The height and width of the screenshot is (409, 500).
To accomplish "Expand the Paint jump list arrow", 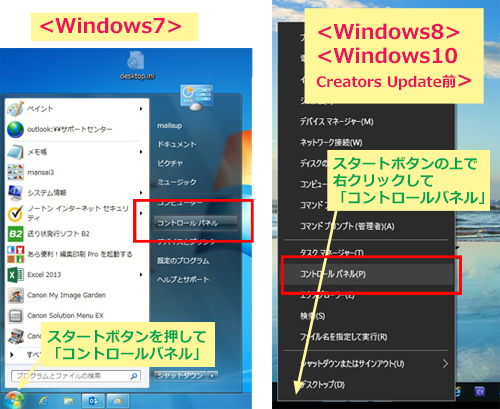I will [141, 109].
